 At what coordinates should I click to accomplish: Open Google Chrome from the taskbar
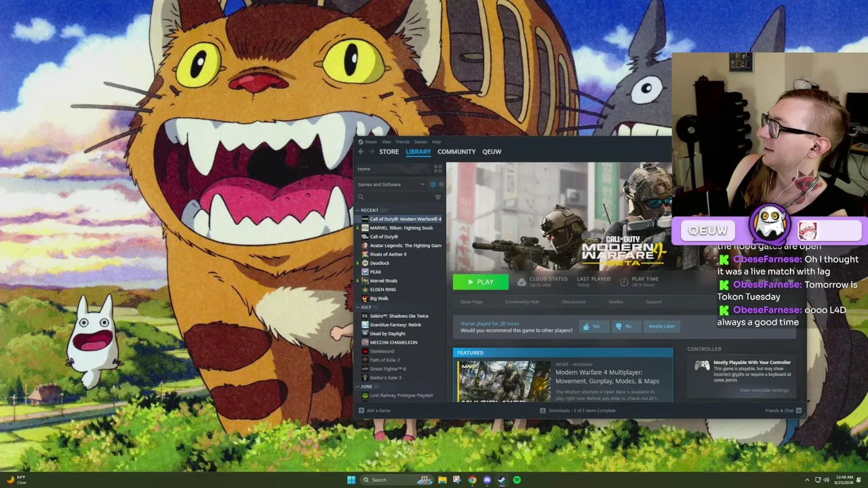click(472, 480)
